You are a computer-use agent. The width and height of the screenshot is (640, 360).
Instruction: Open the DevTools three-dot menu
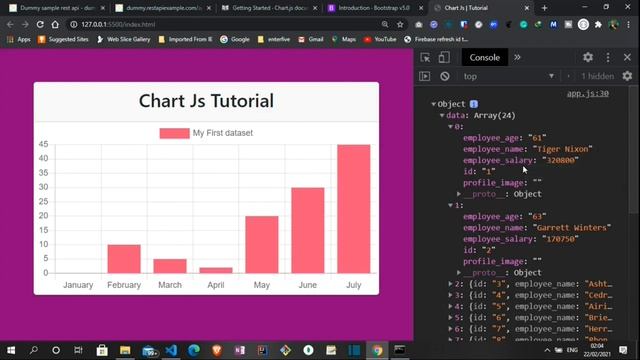[608, 57]
